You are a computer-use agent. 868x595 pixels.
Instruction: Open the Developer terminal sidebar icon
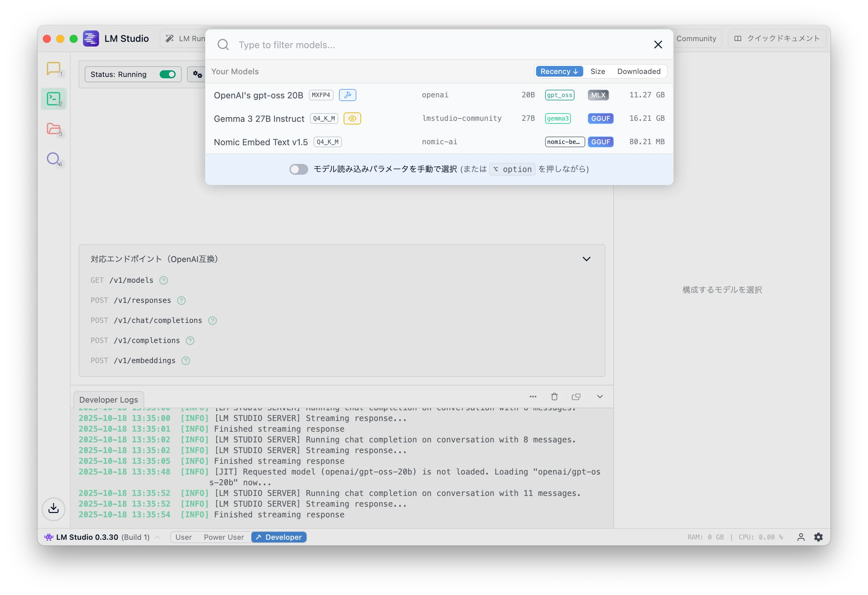54,99
